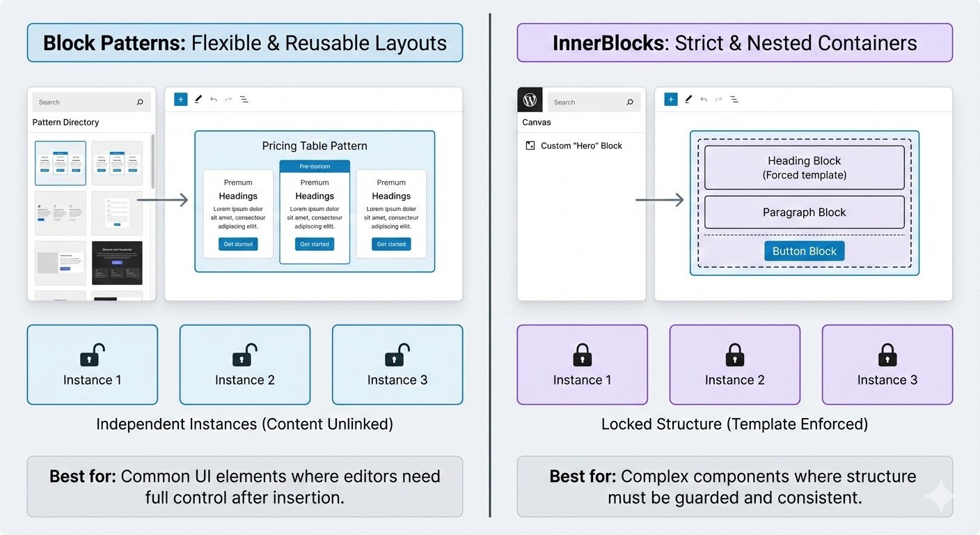This screenshot has width=980, height=535.
Task: Select the highlighted pricing table pattern thumbnail
Action: coord(61,163)
